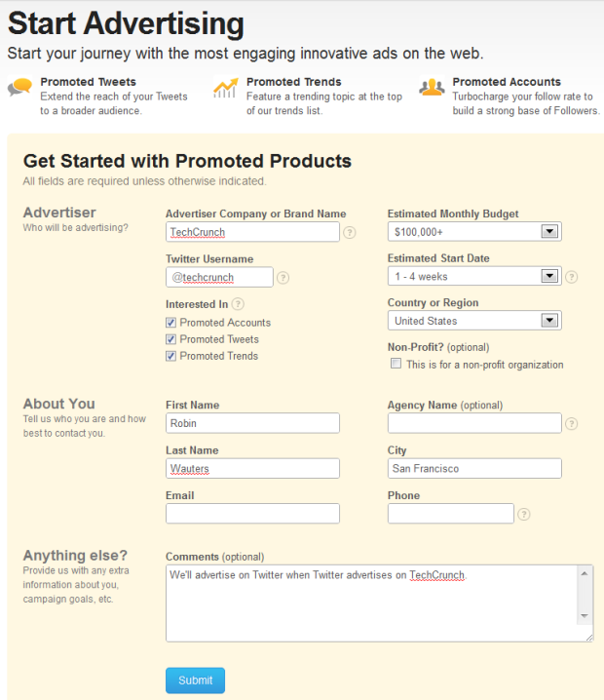Click help icon next to Twitter Username

pos(283,278)
